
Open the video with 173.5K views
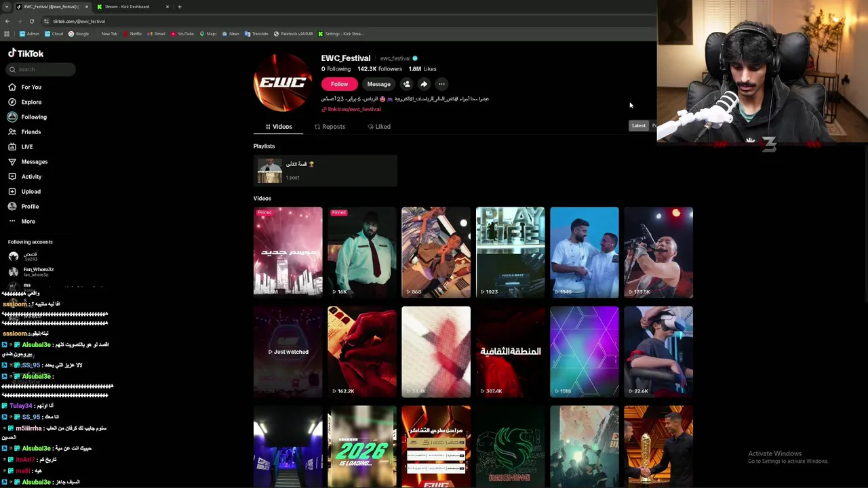[x=658, y=252]
